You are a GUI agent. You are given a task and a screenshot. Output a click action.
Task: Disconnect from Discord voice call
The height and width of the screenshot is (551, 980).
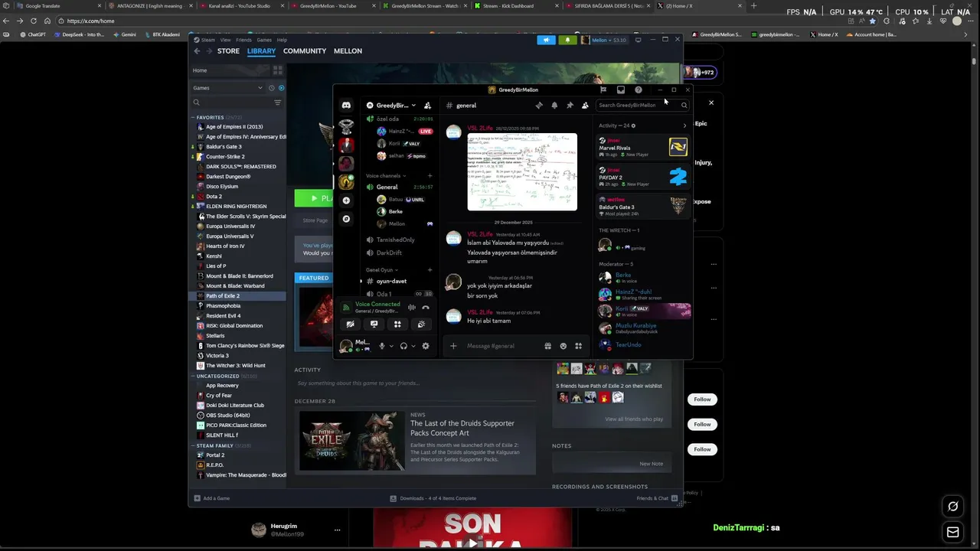[x=426, y=308]
